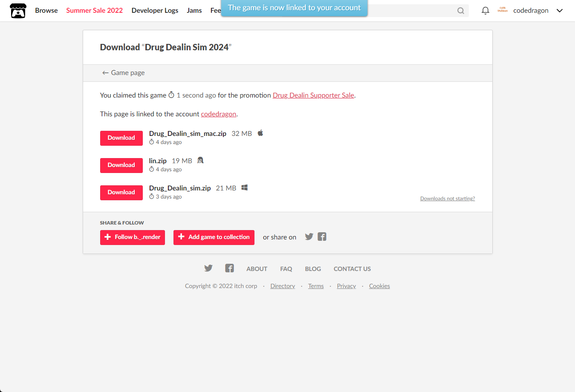Open footer Twitter icon
The width and height of the screenshot is (575, 392).
pos(208,268)
